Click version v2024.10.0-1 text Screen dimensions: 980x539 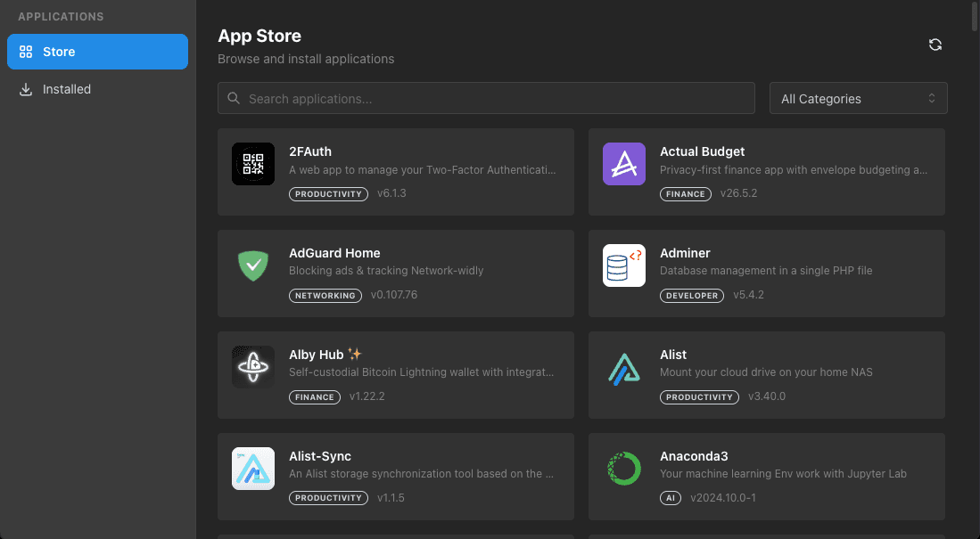tap(723, 498)
